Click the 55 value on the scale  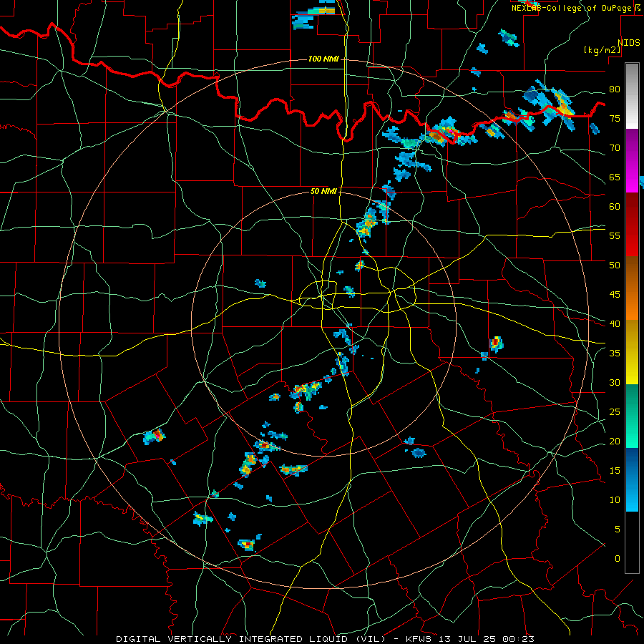[615, 235]
